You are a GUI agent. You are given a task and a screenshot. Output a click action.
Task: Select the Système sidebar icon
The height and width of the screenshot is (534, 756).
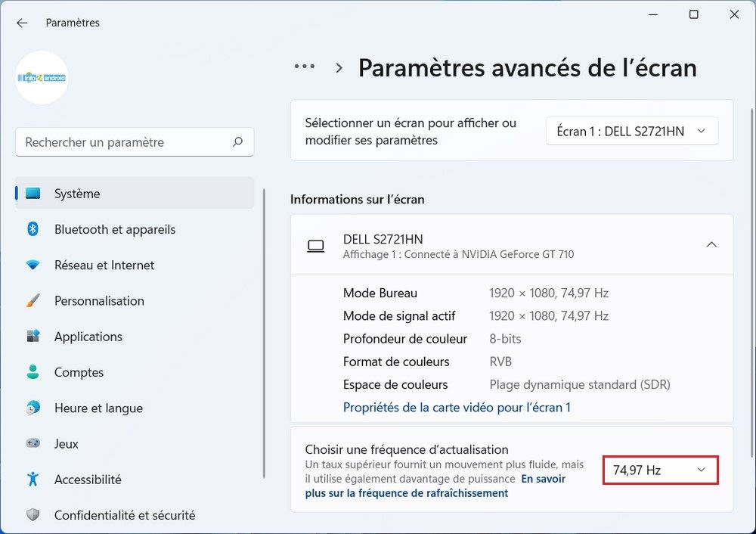[33, 194]
